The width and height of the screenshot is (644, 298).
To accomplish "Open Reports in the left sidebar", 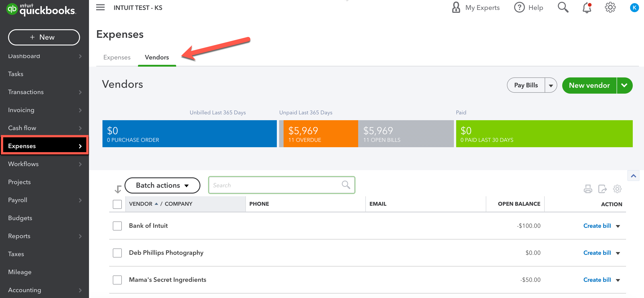I will pyautogui.click(x=19, y=236).
